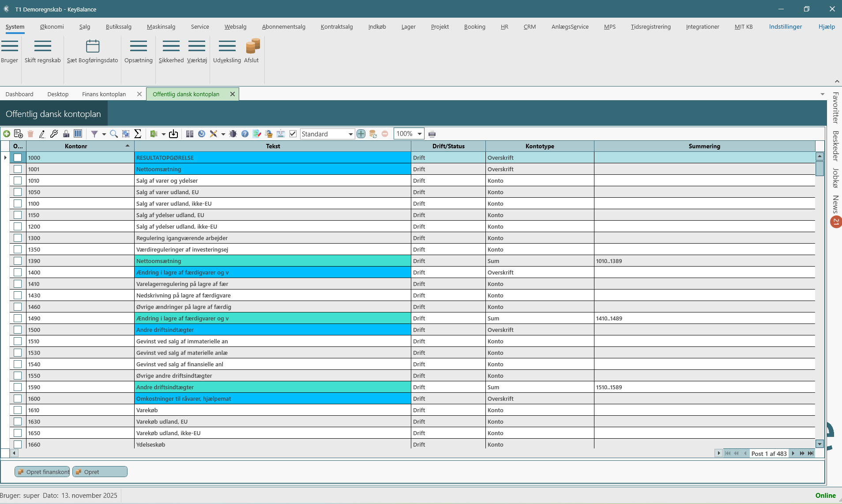
Task: Click the printer icon in the toolbar
Action: point(432,134)
